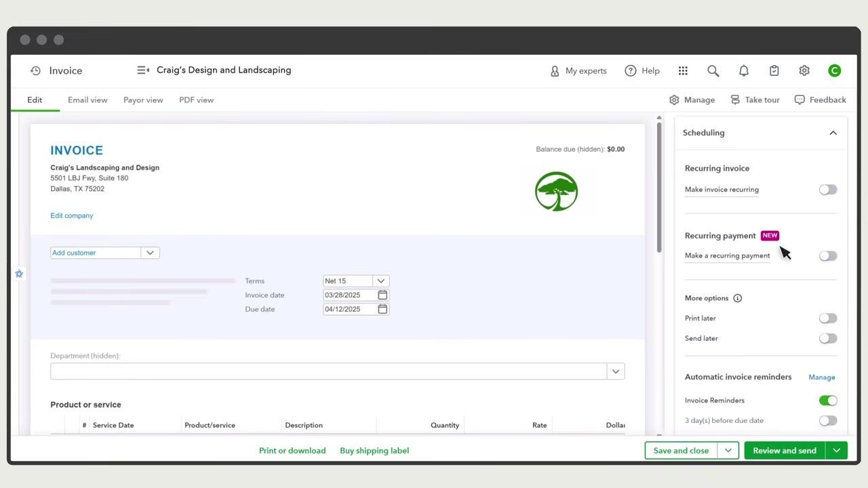This screenshot has width=868, height=488.
Task: Click the Rate column header
Action: pyautogui.click(x=540, y=426)
